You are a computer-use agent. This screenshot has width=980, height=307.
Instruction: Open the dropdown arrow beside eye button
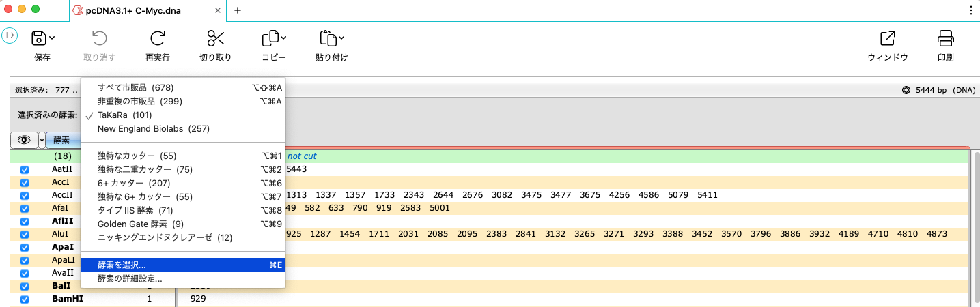pos(42,140)
